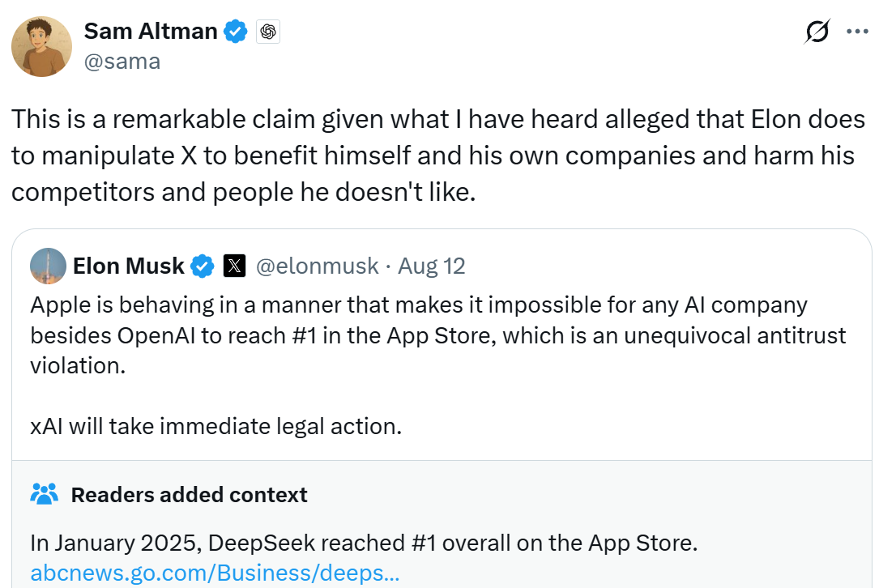Click the Grok explain-post icon
The image size is (896, 588).
[817, 32]
